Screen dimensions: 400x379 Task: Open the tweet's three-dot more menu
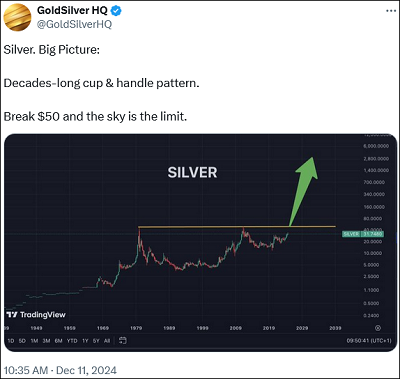(391, 11)
